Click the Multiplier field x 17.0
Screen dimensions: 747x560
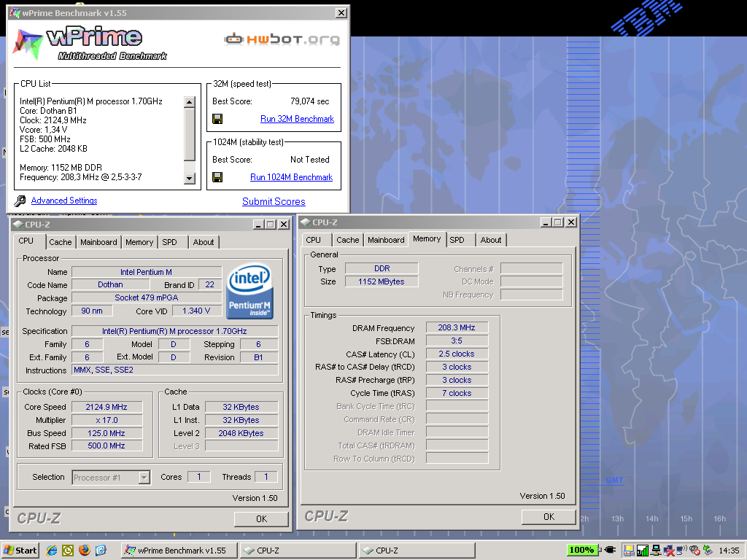107,420
